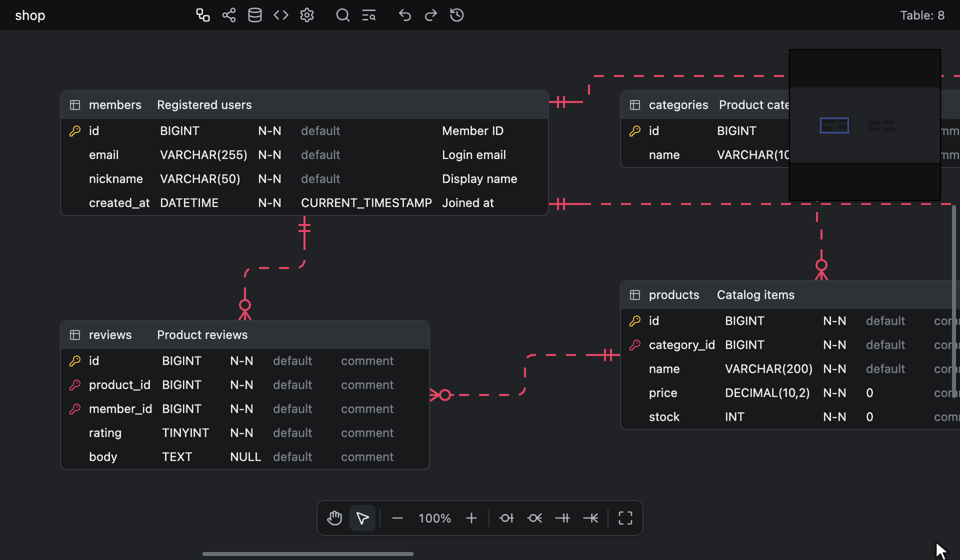Select one-only relationship tool
The image size is (960, 560).
(562, 518)
